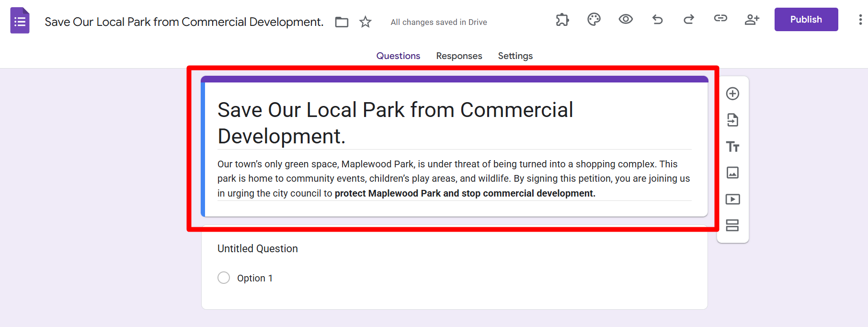
Task: Add a title and description block
Action: pyautogui.click(x=732, y=146)
